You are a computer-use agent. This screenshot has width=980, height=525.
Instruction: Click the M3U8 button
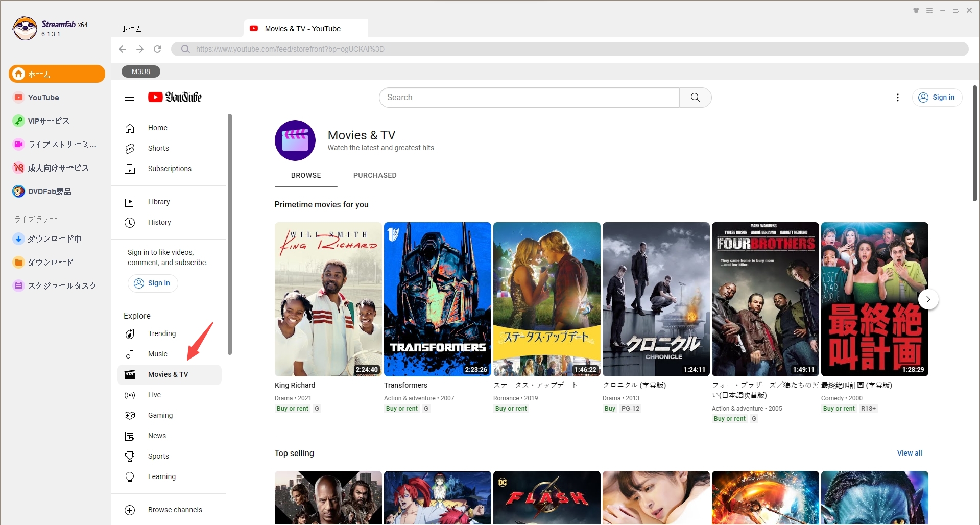(141, 71)
